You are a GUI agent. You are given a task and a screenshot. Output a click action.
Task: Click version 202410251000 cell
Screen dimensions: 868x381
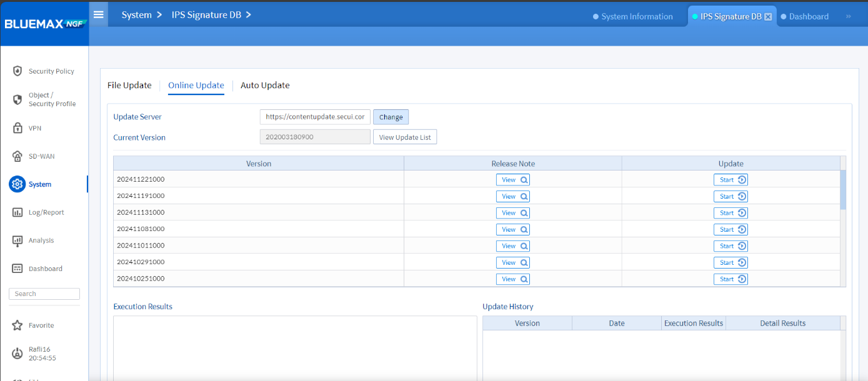[x=259, y=279]
